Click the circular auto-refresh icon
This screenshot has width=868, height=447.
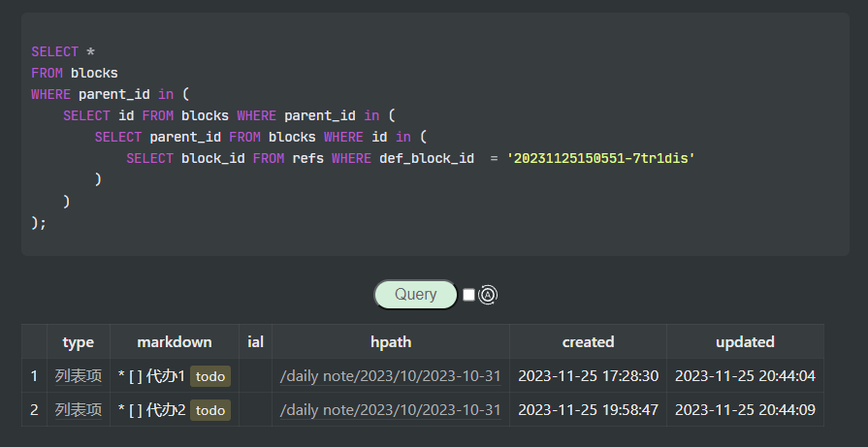(488, 295)
